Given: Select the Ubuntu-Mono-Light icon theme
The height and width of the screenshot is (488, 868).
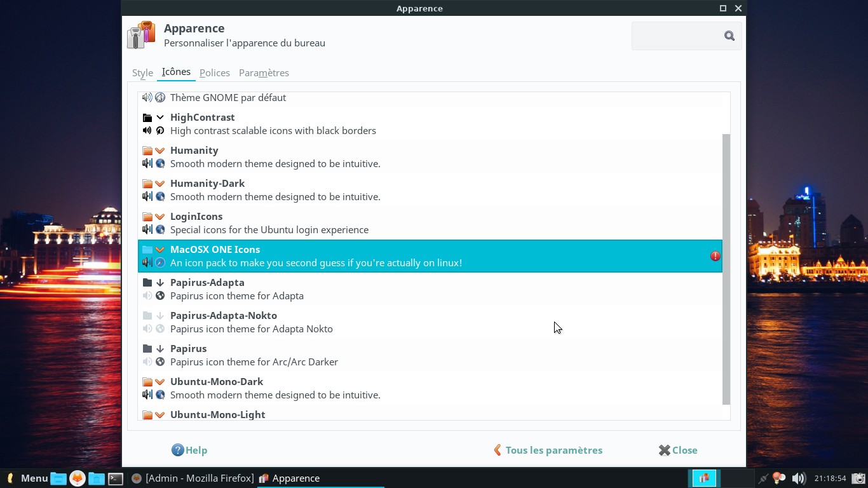Looking at the screenshot, I should coord(430,414).
